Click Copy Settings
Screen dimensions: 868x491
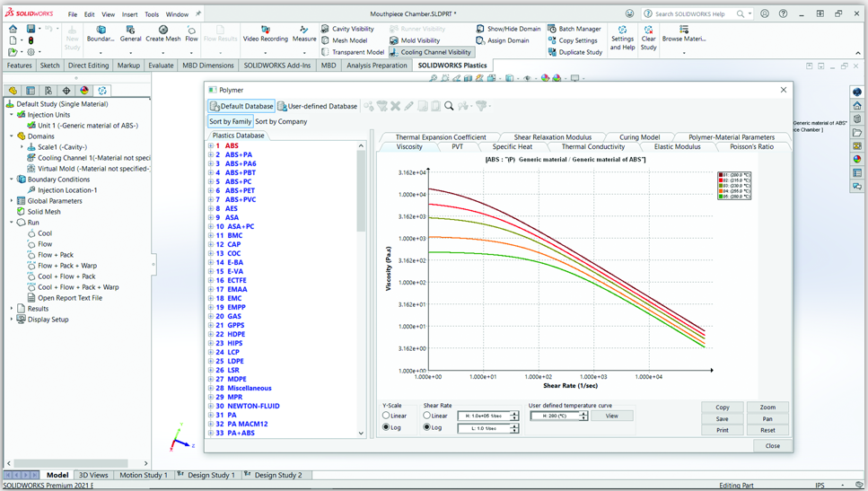[573, 40]
